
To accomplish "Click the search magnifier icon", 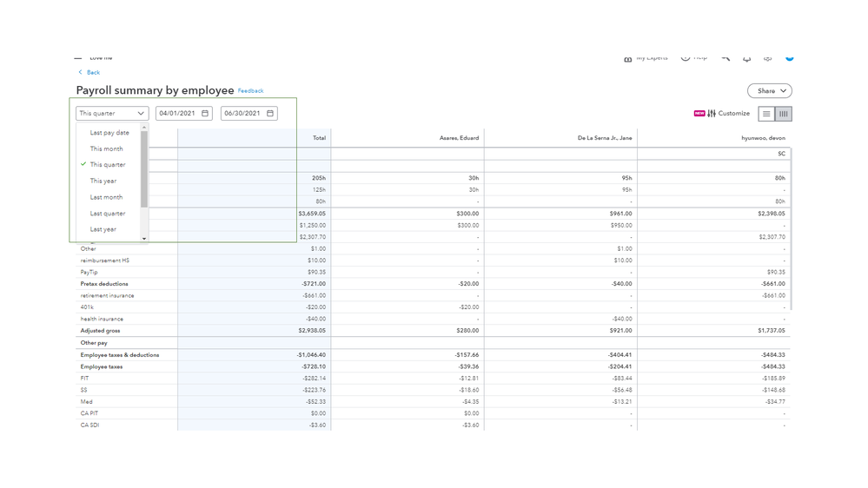I will point(726,58).
